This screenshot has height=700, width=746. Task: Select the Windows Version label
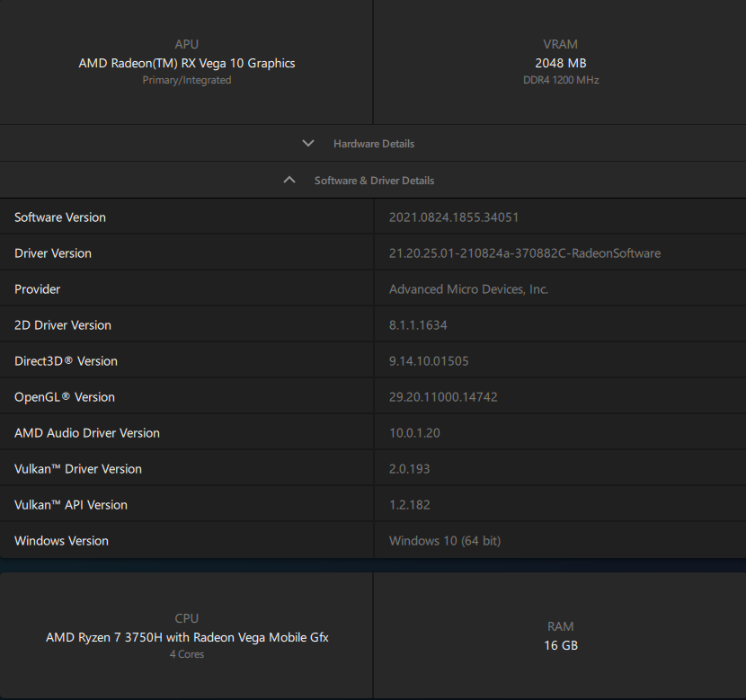[61, 541]
